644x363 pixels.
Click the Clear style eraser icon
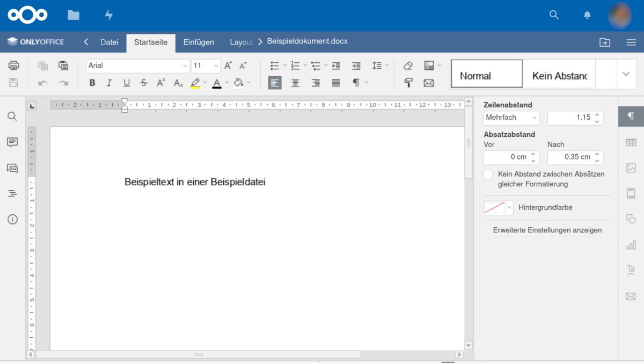408,66
